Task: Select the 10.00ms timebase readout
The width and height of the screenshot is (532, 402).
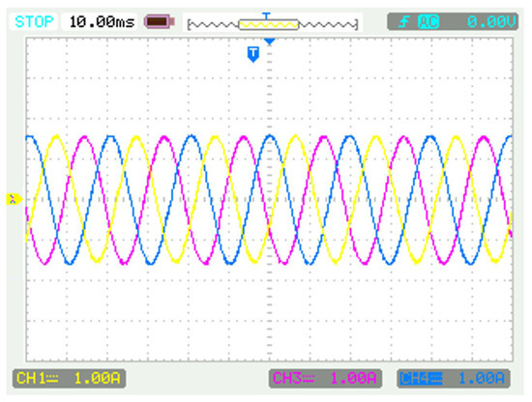Action: [x=102, y=22]
